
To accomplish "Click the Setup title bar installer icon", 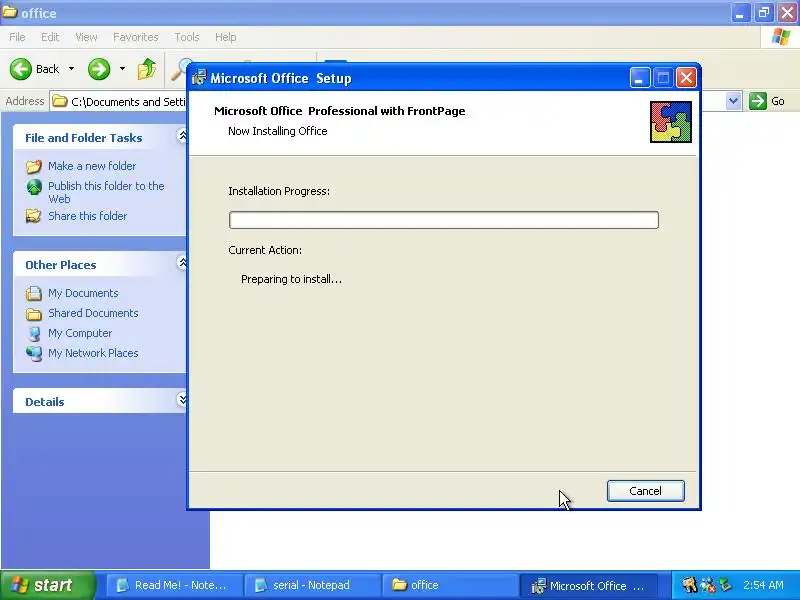I will [199, 78].
